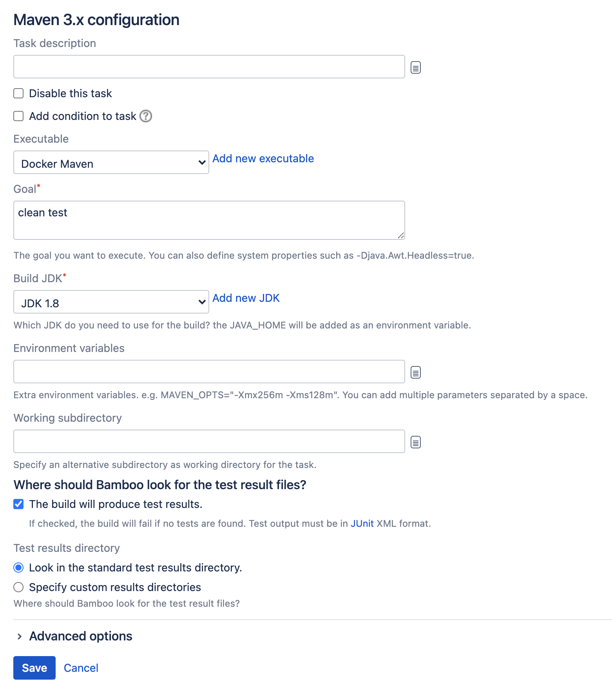612x700 pixels.
Task: Open the Executable dropdown showing Docker Maven
Action: pos(111,162)
